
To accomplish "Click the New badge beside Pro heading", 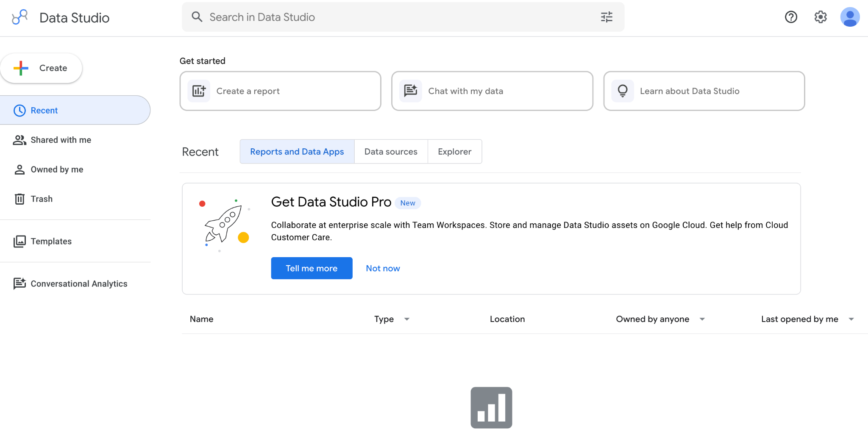I will (x=408, y=203).
